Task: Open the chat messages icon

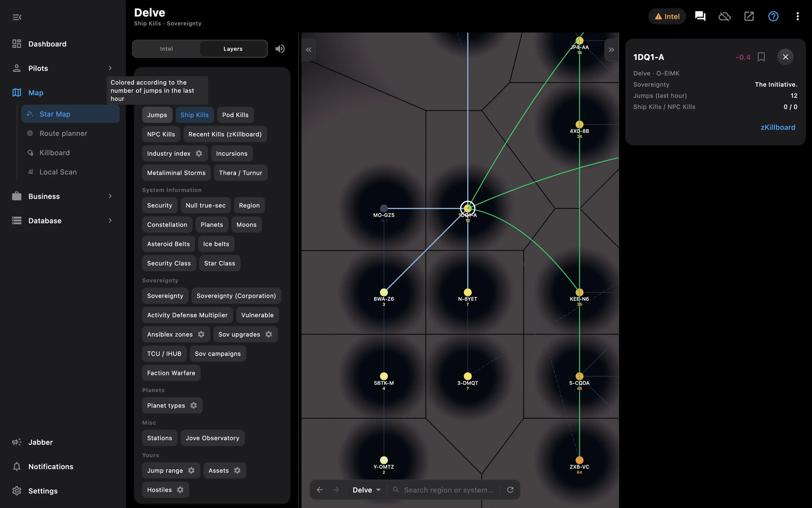Action: click(700, 16)
